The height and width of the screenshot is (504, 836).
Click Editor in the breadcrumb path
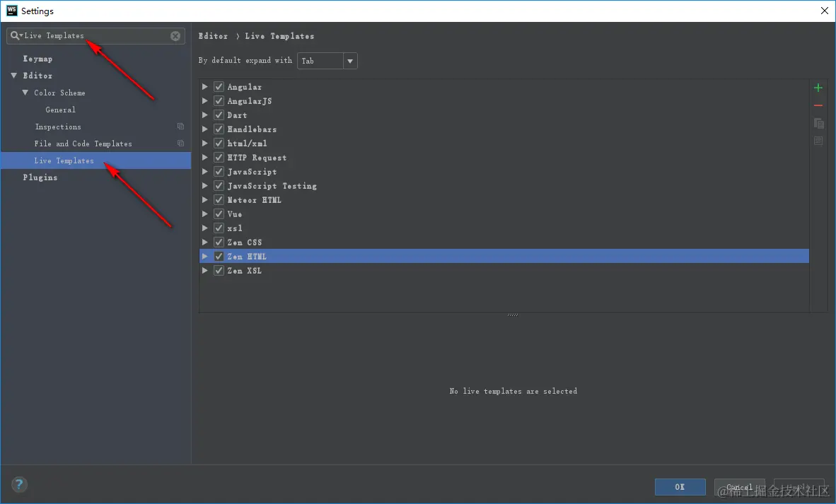pos(213,36)
